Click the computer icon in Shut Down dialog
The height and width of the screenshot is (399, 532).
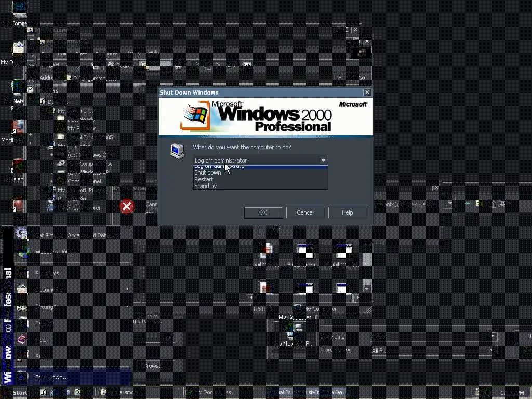177,151
